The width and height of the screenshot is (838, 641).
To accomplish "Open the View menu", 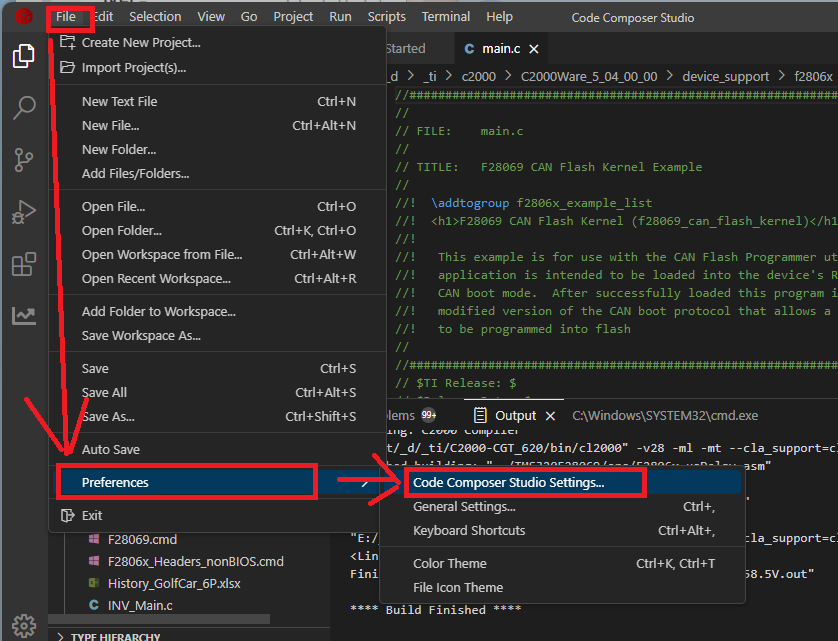I will coord(211,17).
